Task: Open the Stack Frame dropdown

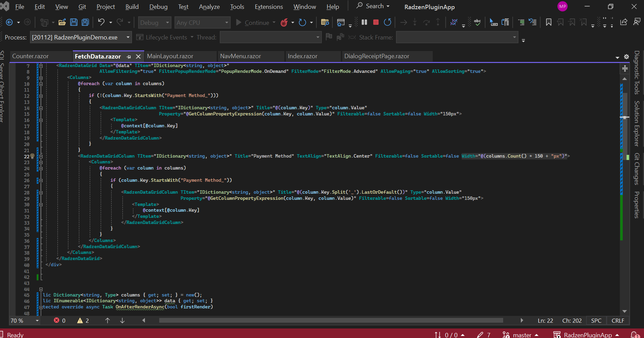Action: 457,37
